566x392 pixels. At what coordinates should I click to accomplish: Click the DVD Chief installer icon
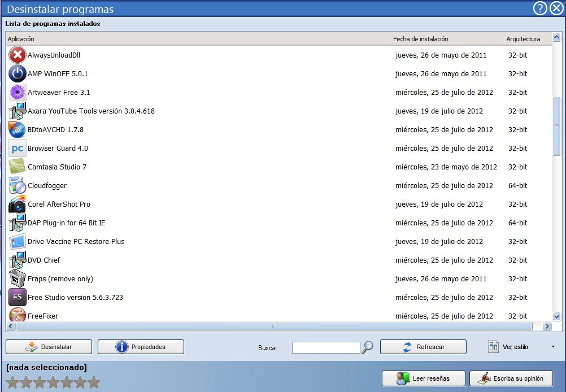click(x=17, y=260)
